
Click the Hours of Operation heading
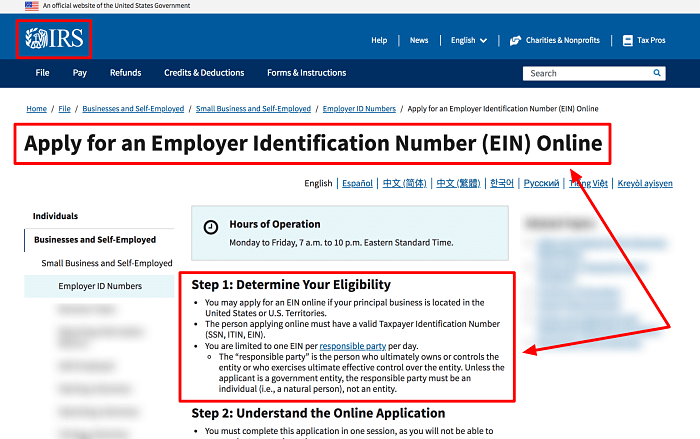coord(275,224)
